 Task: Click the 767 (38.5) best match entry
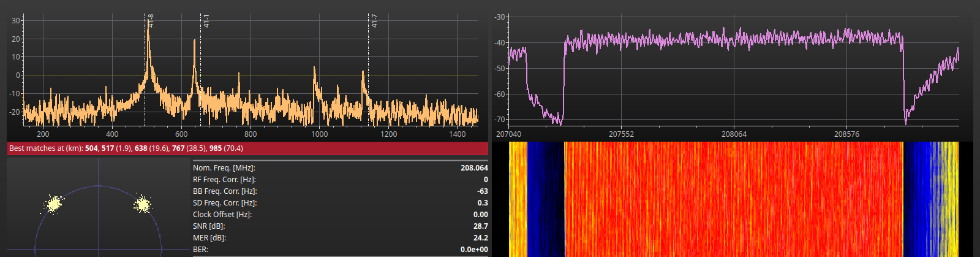[x=189, y=148]
